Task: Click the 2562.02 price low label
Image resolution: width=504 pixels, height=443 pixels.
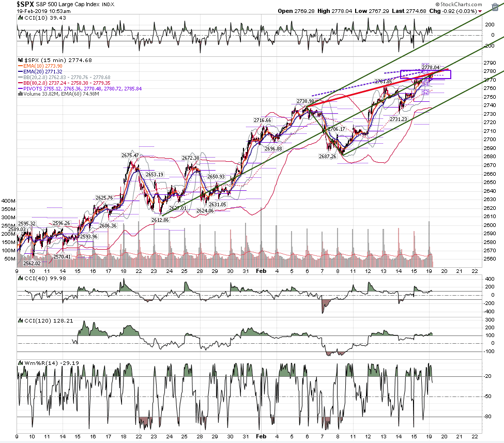Action: (x=32, y=264)
